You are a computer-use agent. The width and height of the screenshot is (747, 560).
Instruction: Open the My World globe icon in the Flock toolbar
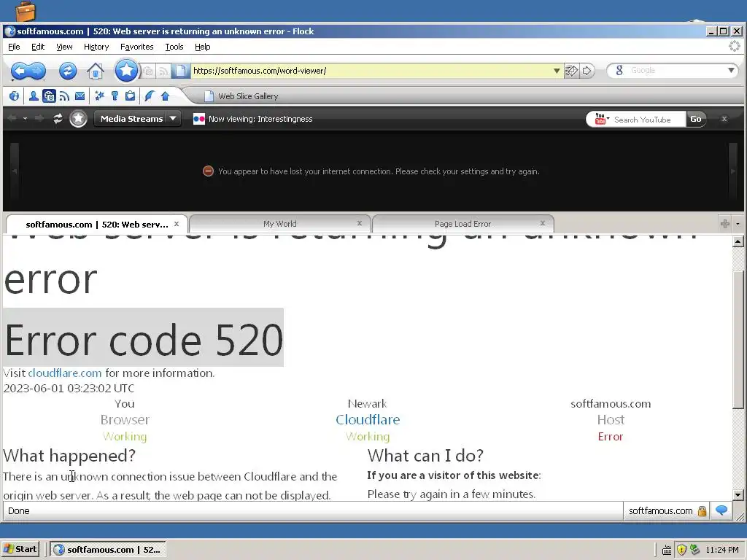click(x=15, y=96)
